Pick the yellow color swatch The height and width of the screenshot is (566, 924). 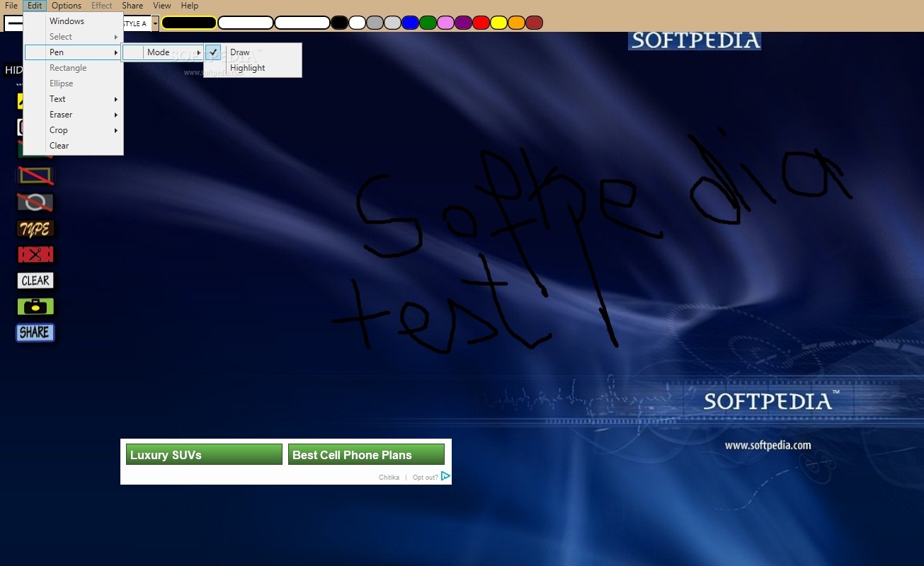(499, 23)
